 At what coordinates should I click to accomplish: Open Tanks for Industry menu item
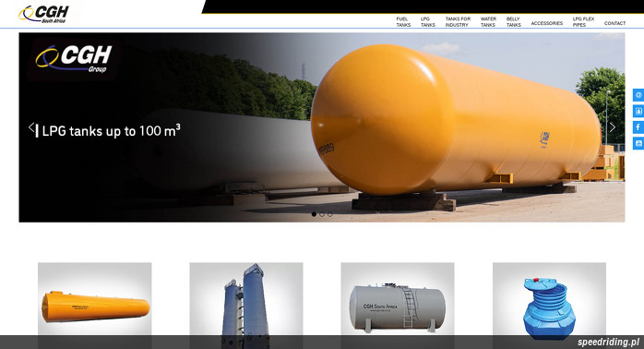pyautogui.click(x=458, y=22)
